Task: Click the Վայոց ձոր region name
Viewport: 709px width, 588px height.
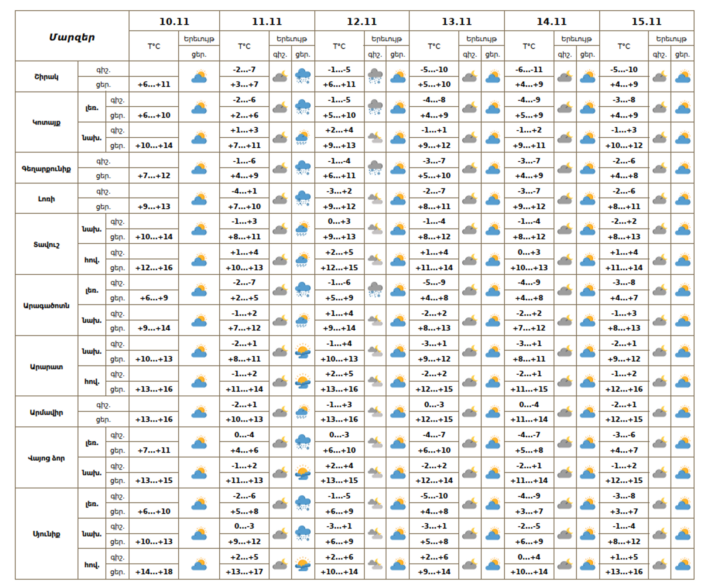Action: [47, 458]
